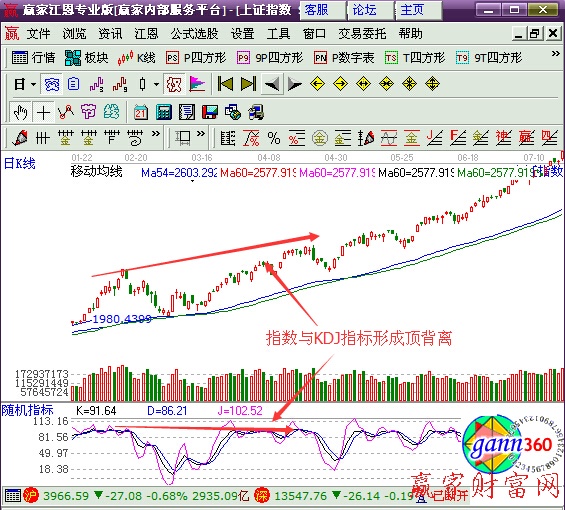Step forward with the black right arrow
The height and width of the screenshot is (510, 565).
[295, 84]
